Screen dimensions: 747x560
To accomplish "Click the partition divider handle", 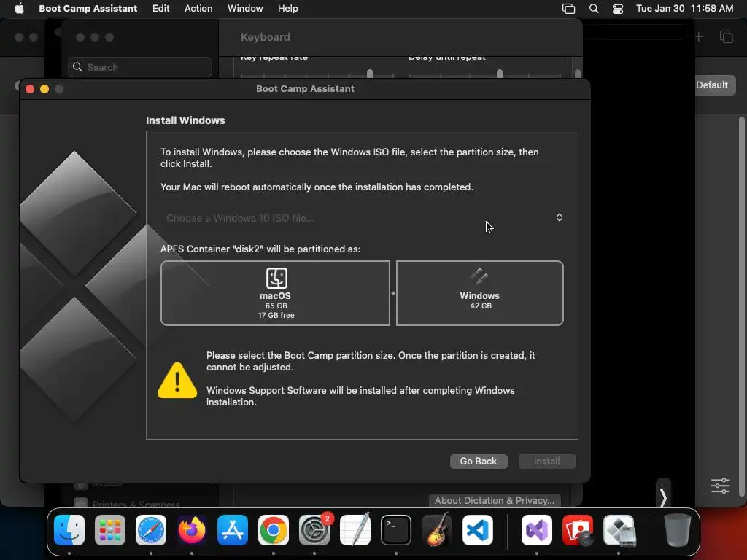I will click(393, 293).
